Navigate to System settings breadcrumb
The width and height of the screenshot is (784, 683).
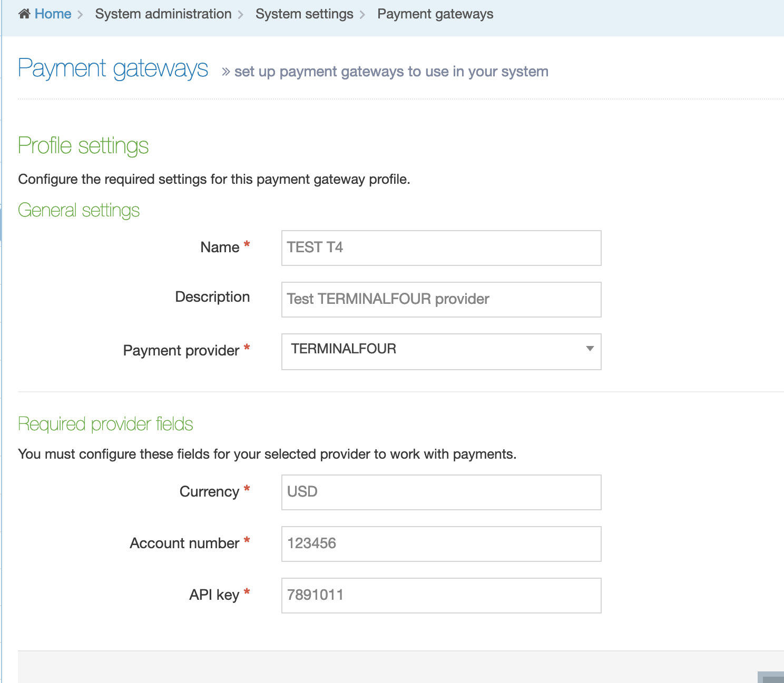coord(304,14)
